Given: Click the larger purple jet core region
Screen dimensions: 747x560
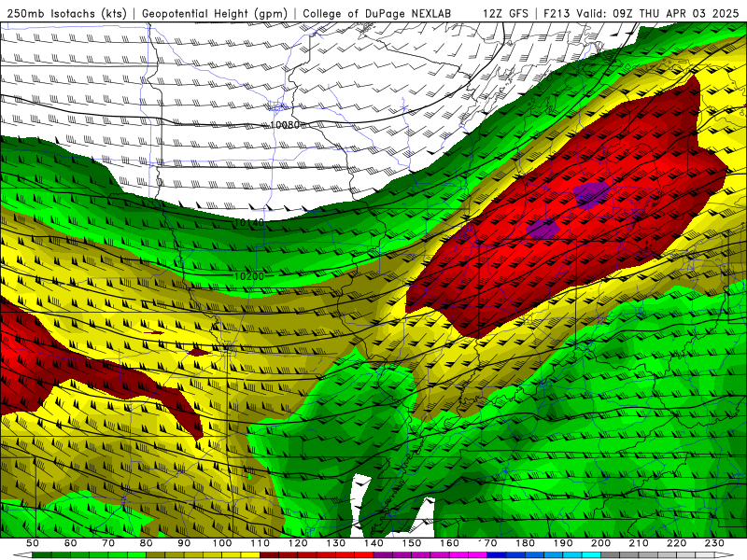Looking at the screenshot, I should [591, 194].
